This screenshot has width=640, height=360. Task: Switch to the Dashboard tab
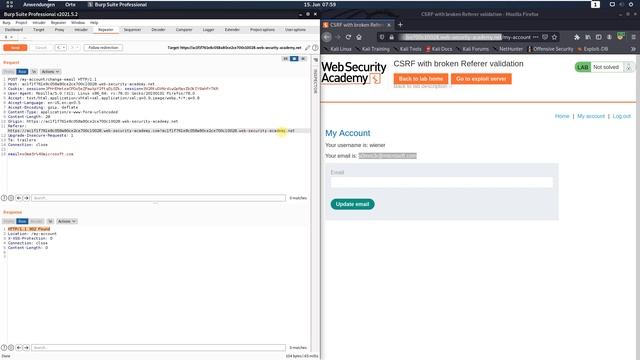[14, 30]
